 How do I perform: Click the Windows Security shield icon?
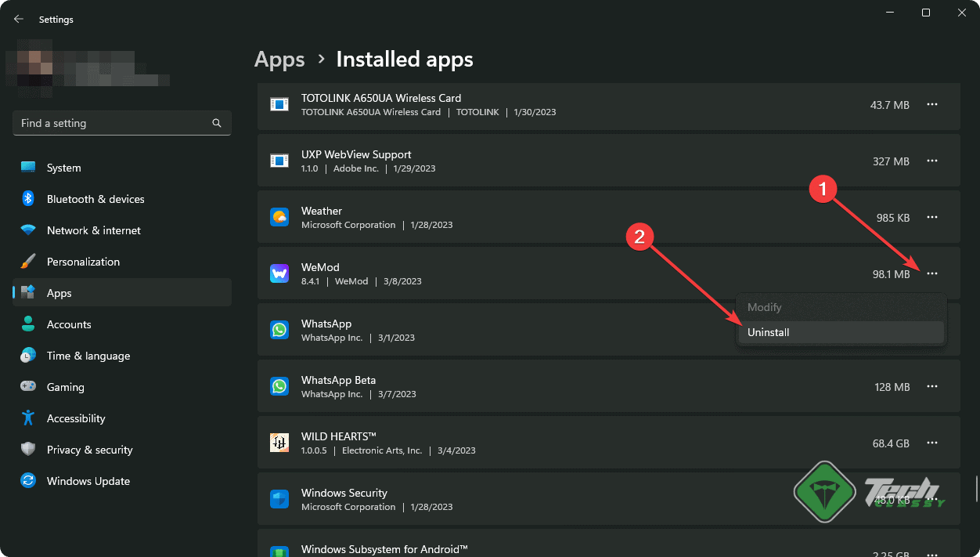[279, 499]
